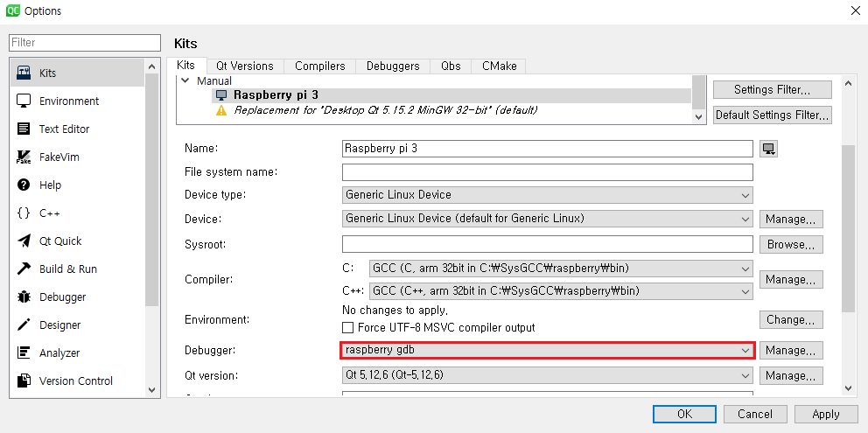Open the Help category icon

point(24,185)
